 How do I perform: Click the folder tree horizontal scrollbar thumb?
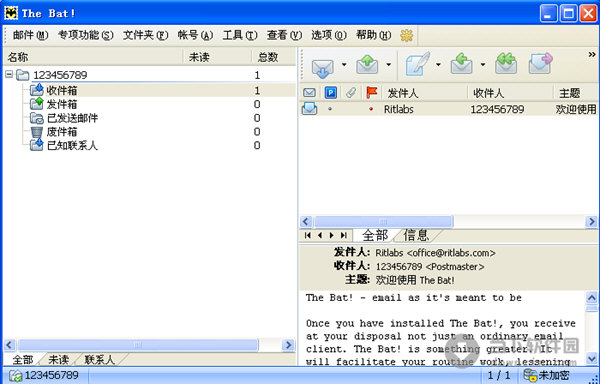138,345
